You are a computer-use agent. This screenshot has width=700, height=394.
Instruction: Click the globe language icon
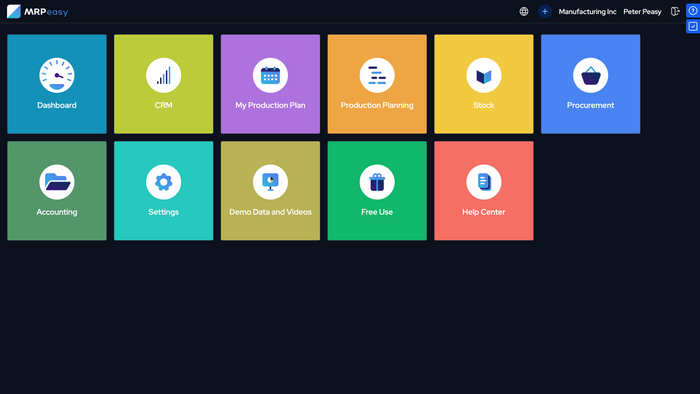tap(524, 12)
